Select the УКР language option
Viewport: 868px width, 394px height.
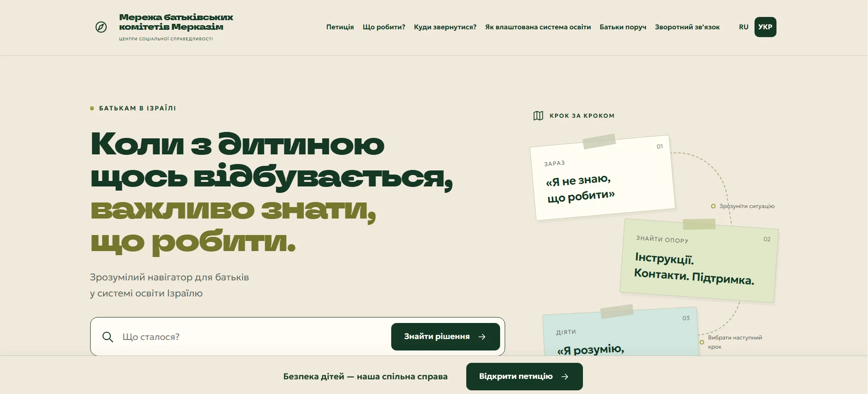[x=765, y=27]
